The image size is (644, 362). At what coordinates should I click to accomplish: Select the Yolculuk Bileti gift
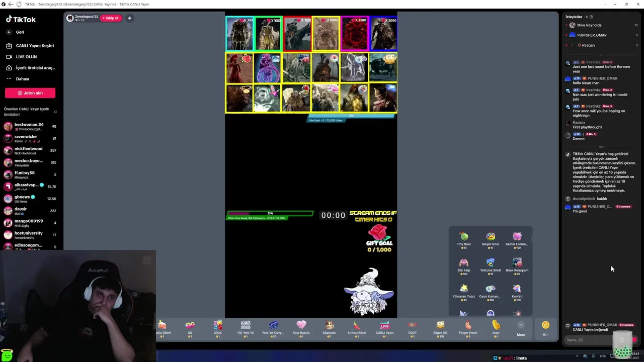pos(491,266)
